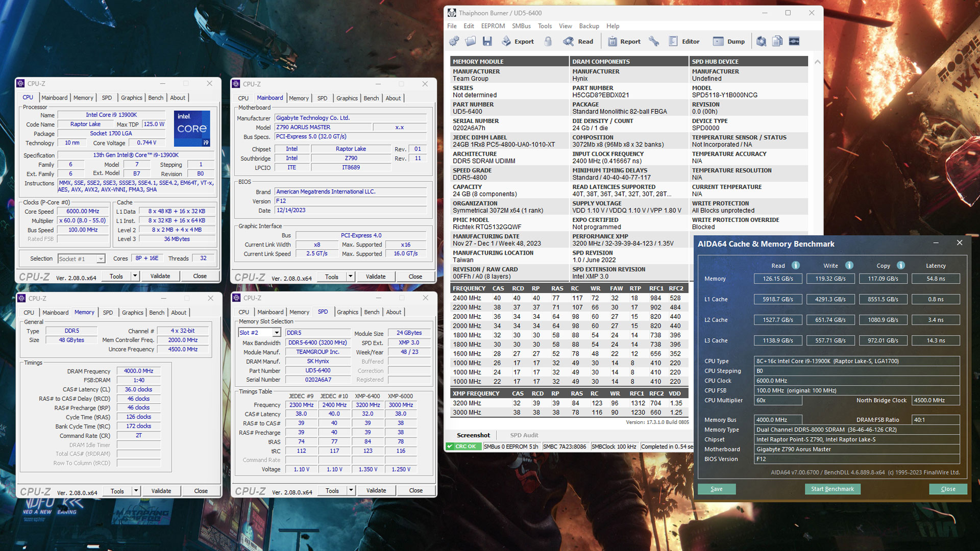Click Validate in the CPU-Z SPD timings window
The height and width of the screenshot is (551, 980).
pos(376,490)
